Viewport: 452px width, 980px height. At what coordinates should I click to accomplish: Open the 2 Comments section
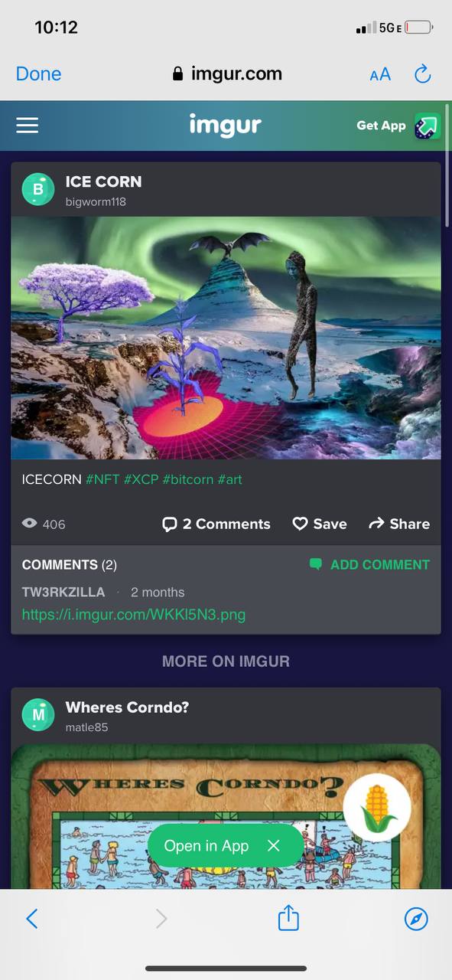pos(216,524)
